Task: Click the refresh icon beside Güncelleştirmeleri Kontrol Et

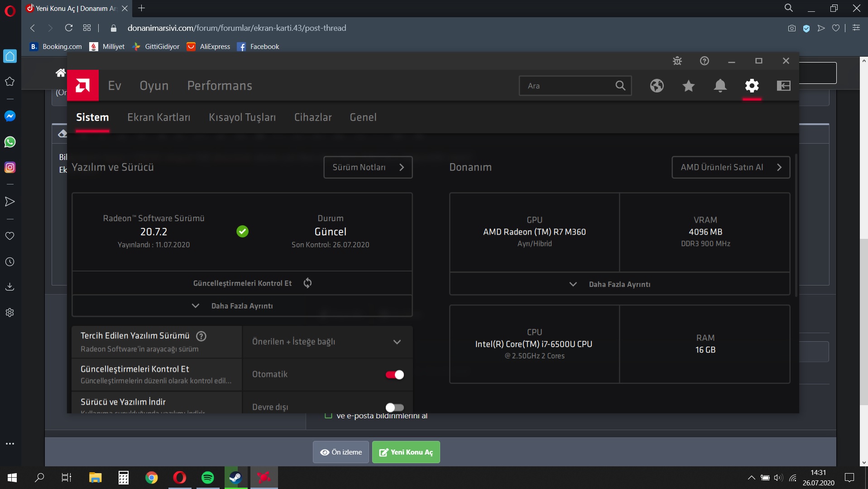Action: [307, 283]
